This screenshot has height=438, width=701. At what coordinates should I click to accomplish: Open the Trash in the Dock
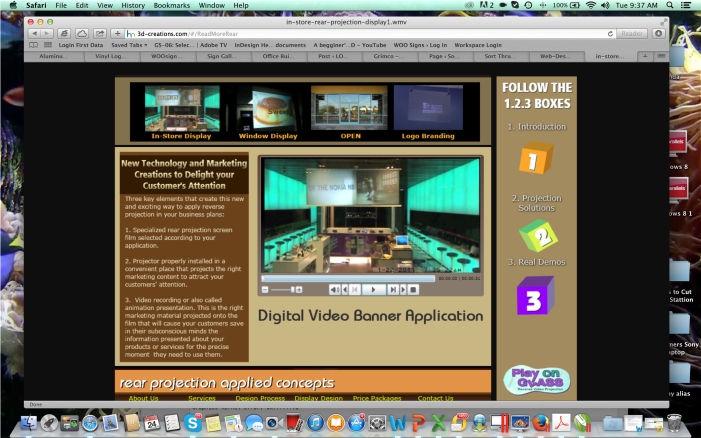coord(674,423)
